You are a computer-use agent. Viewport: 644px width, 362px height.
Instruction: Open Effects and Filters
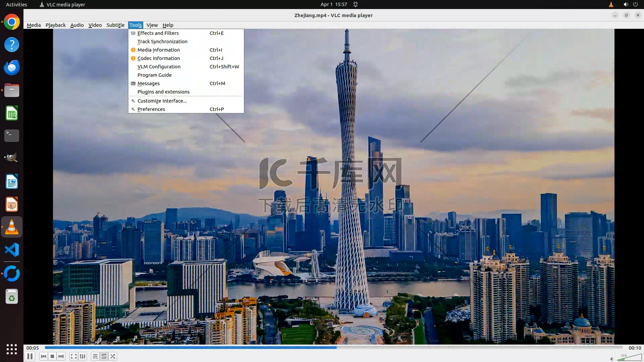(x=158, y=33)
